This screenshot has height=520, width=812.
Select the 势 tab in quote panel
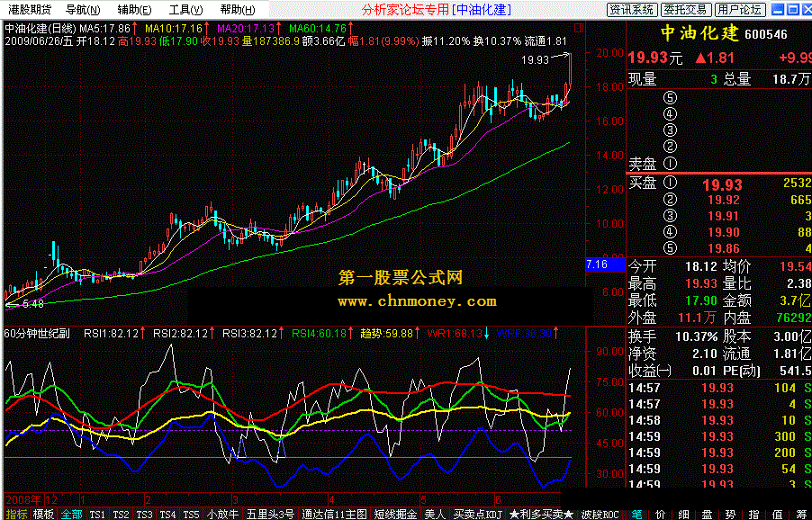click(x=731, y=514)
